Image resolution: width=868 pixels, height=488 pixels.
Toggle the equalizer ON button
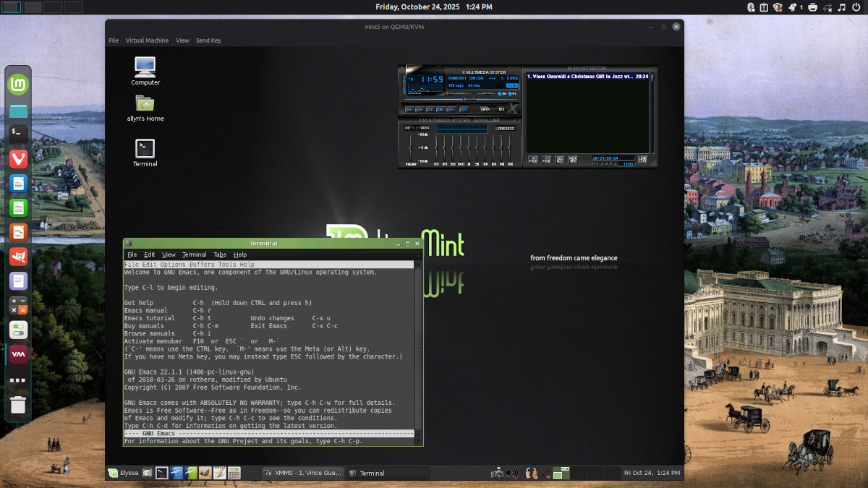(x=408, y=128)
